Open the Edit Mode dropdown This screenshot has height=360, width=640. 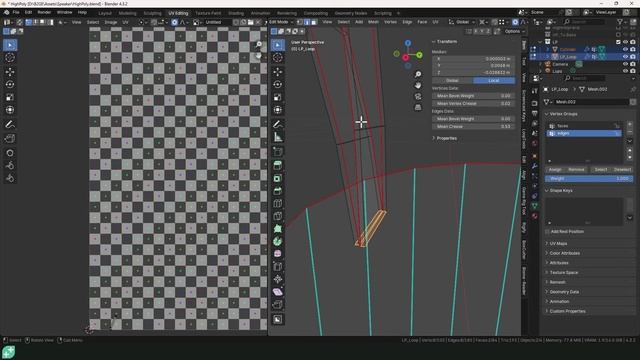[280, 22]
